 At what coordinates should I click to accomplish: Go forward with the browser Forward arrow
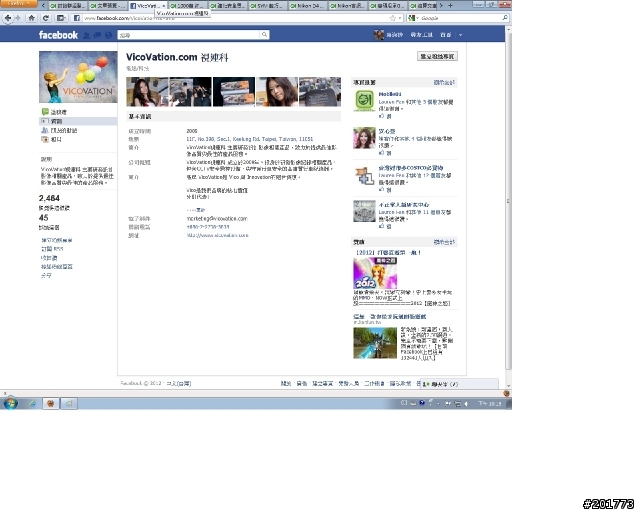tap(18, 18)
